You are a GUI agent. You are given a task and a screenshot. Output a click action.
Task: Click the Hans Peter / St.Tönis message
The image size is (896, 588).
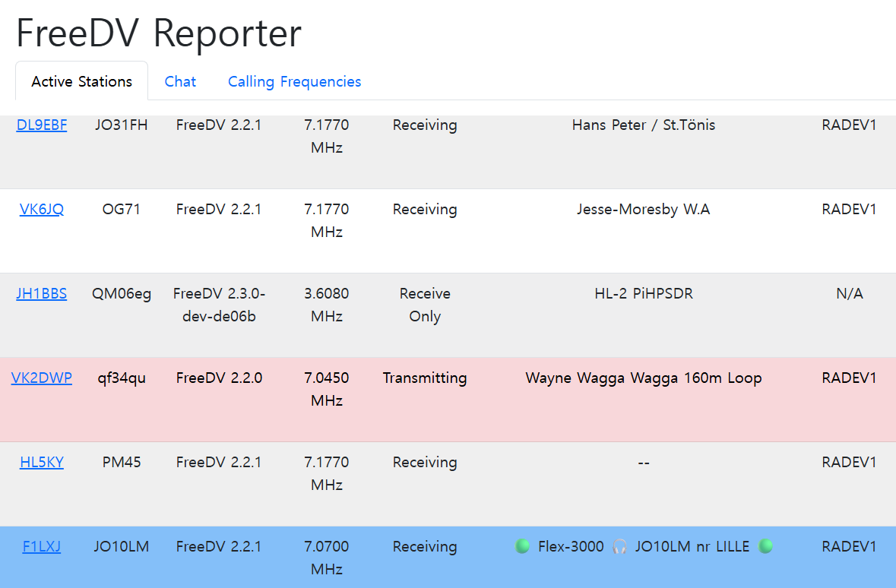pos(643,125)
